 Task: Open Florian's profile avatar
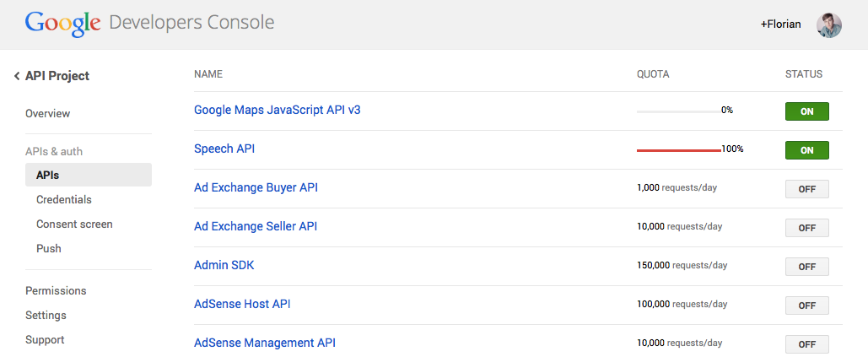pos(828,25)
